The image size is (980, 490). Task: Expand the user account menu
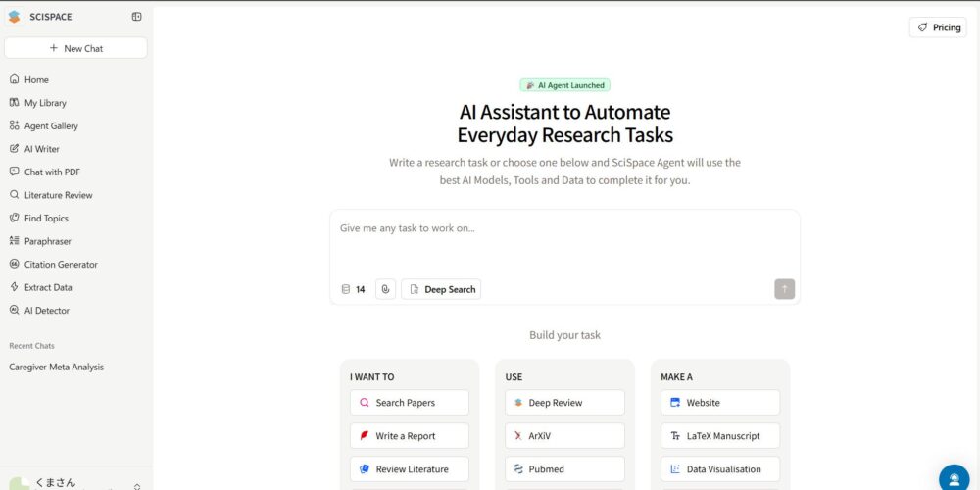click(x=136, y=485)
